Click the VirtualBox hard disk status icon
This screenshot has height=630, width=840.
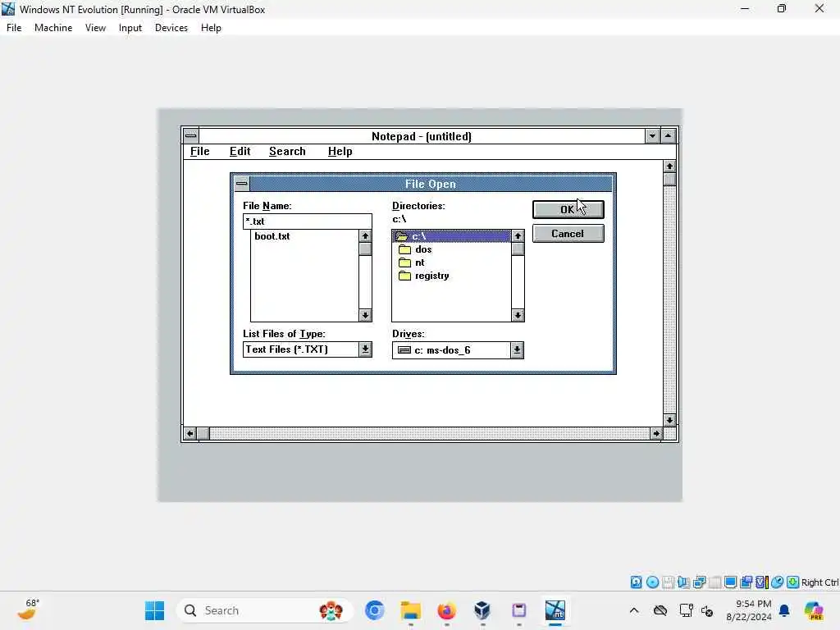click(x=636, y=582)
